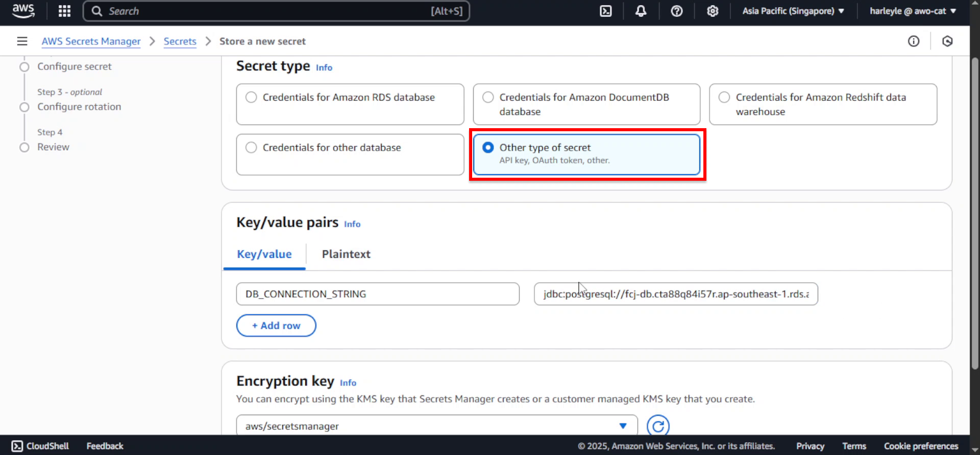Open the settings gear icon
This screenshot has width=980, height=455.
[713, 11]
